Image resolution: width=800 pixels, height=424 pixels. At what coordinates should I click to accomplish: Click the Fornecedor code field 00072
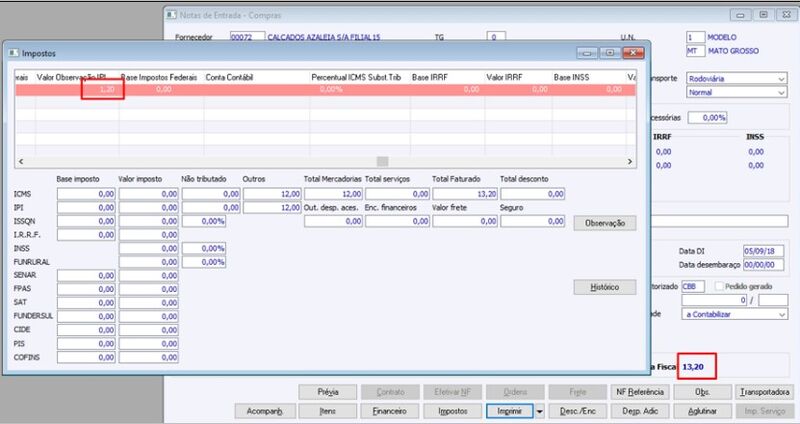coord(247,37)
